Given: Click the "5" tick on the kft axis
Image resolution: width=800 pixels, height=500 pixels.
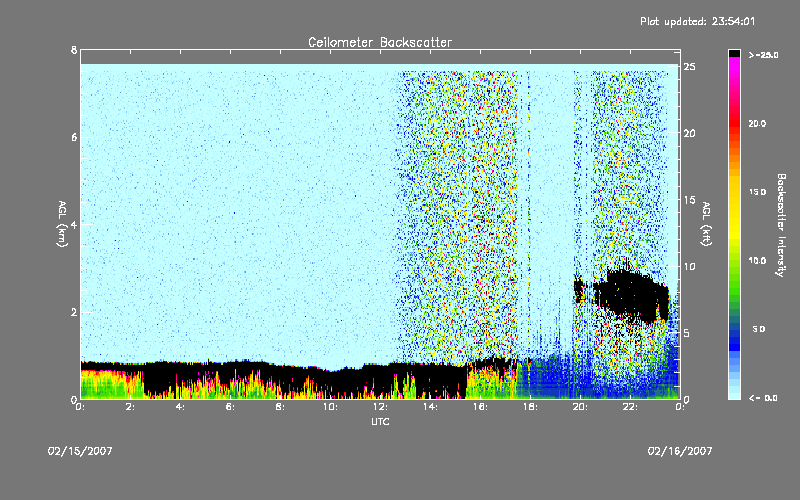Looking at the screenshot, I should pos(687,333).
